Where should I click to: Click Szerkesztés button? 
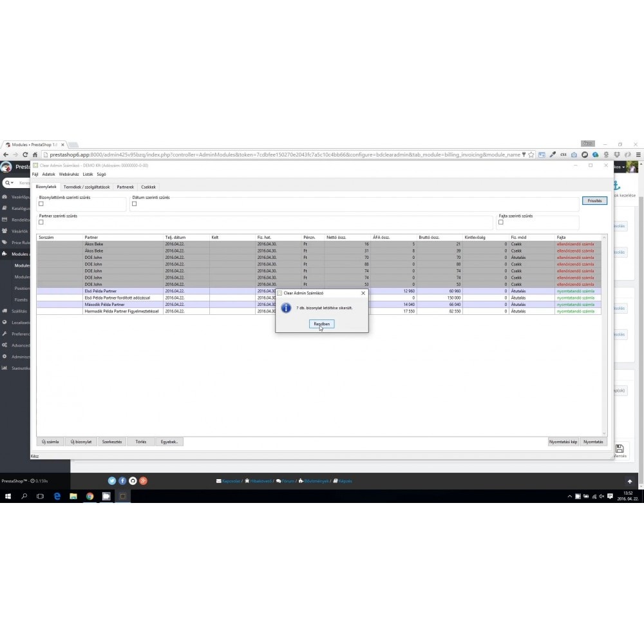(111, 442)
